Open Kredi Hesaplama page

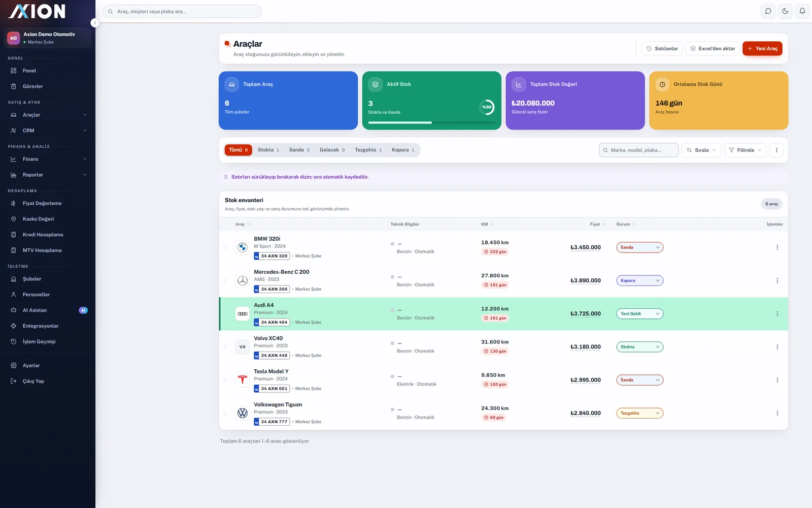[x=48, y=235]
